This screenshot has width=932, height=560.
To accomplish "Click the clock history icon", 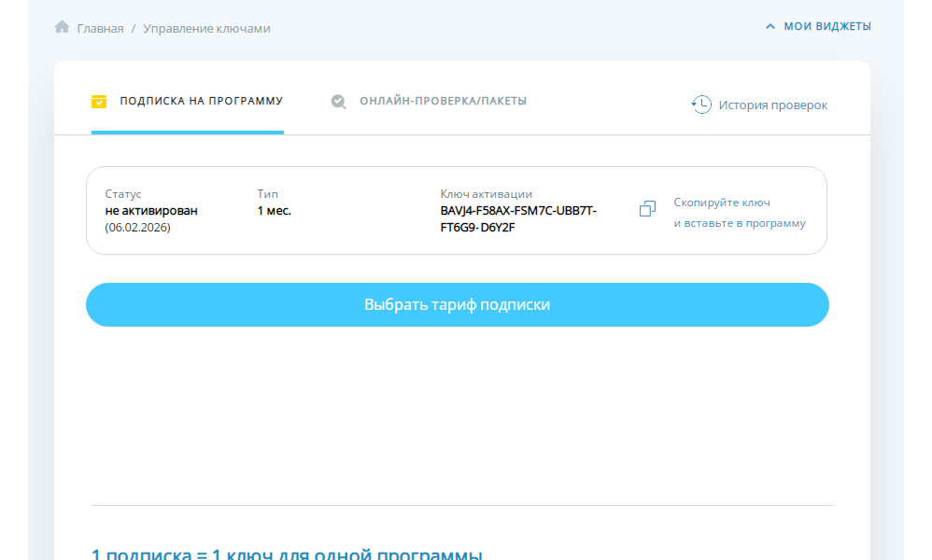I will point(701,105).
